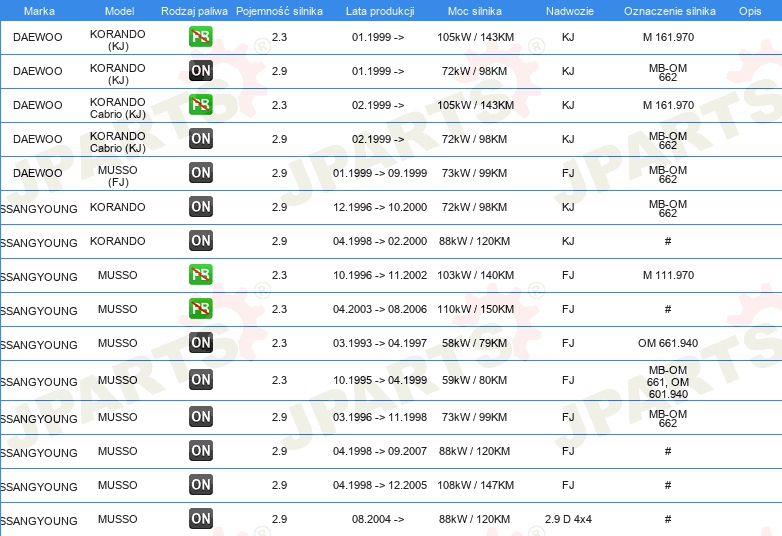Select model KORANDO Cabrio (KJ) petrol 2.3 row
Image resolution: width=782 pixels, height=536 pixels.
(x=118, y=108)
